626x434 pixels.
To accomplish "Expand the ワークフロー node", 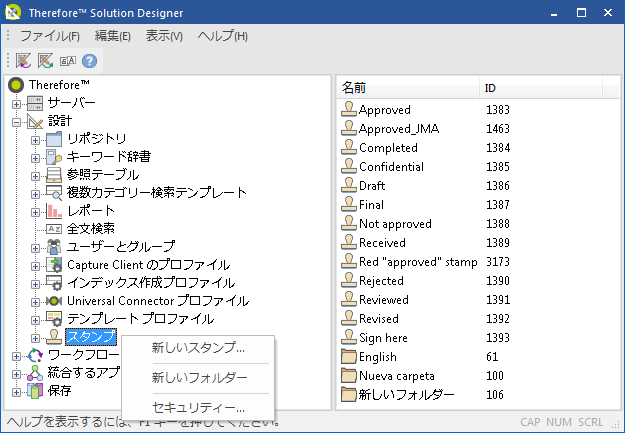I will [x=16, y=356].
